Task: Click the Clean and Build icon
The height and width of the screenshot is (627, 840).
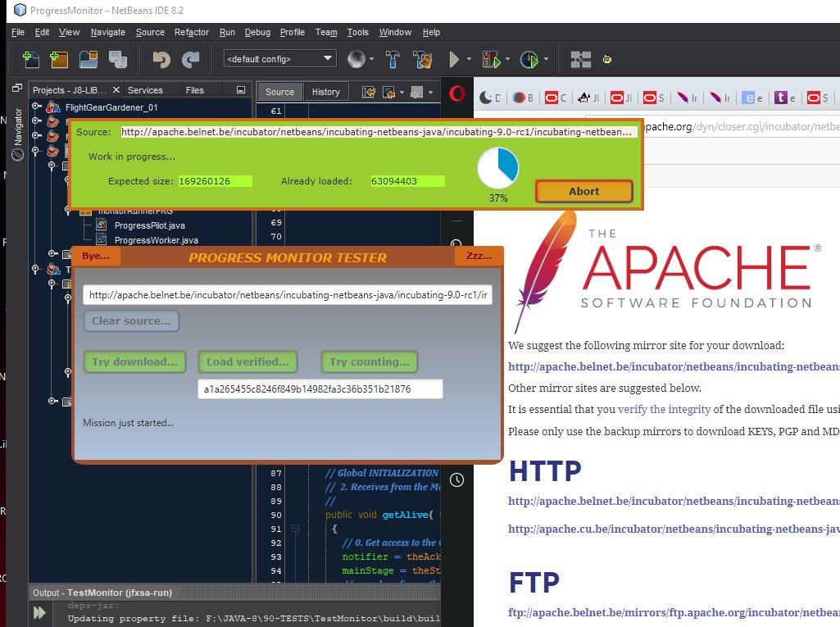Action: coord(423,59)
